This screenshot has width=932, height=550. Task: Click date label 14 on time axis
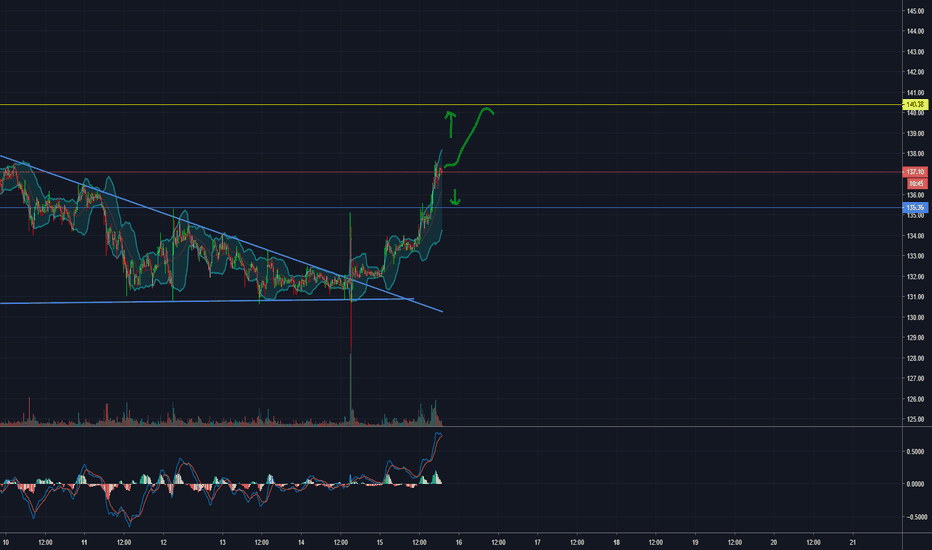coord(301,542)
